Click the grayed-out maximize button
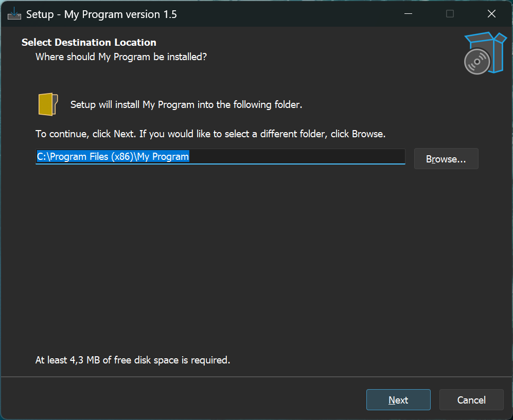Viewport: 513px width, 420px height. [450, 14]
